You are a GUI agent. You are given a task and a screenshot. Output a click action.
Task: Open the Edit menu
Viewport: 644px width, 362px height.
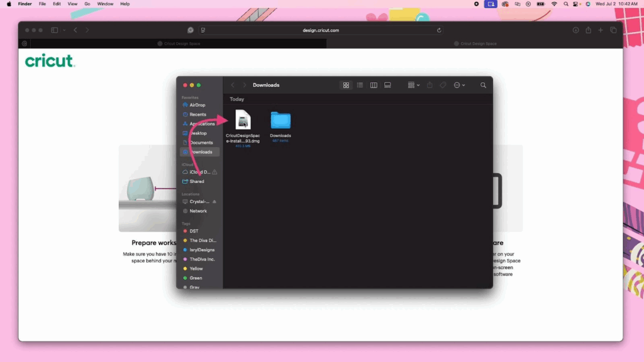(x=57, y=4)
